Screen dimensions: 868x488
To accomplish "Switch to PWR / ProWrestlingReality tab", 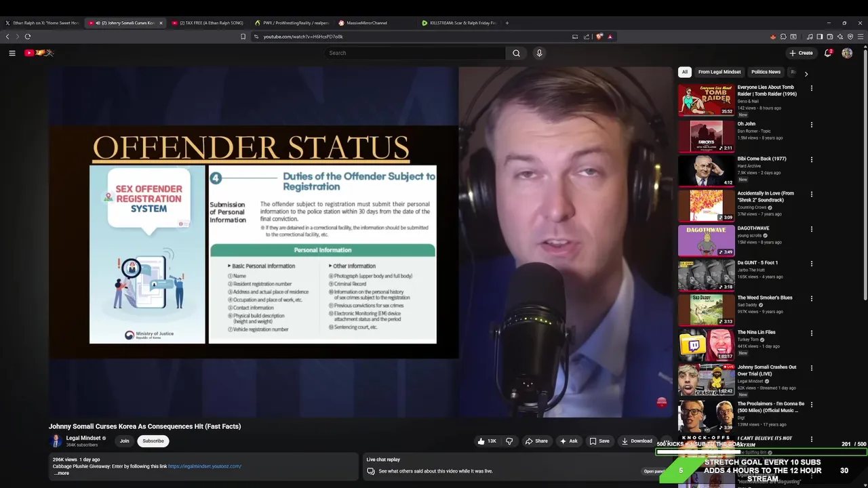I will [292, 23].
